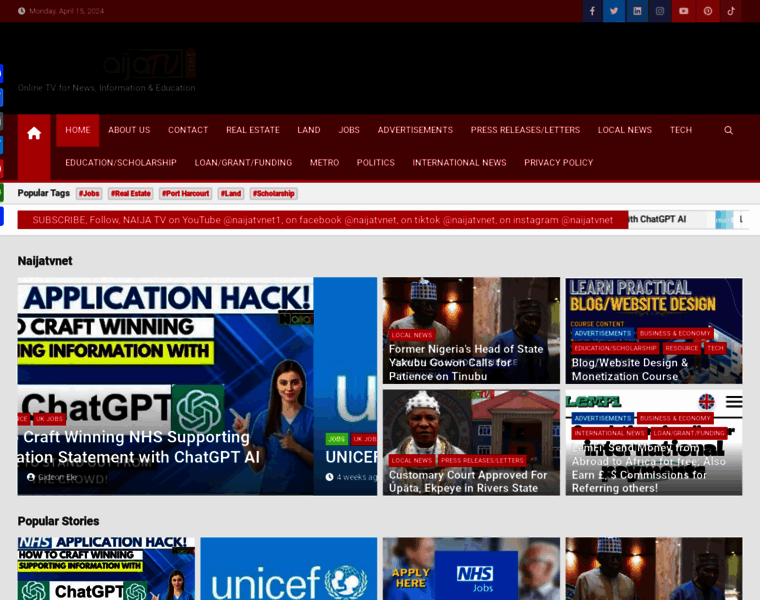Image resolution: width=760 pixels, height=600 pixels.
Task: Click BUSINESS & ECONOMY tag on Blog Design card
Action: [675, 333]
